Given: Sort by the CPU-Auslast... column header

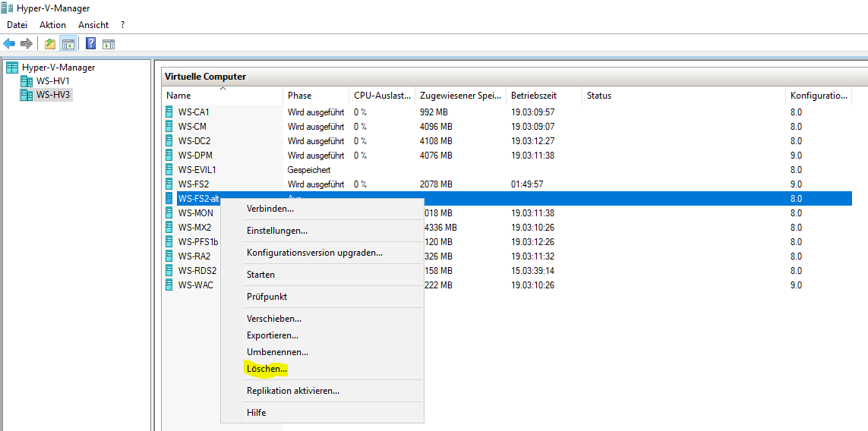Looking at the screenshot, I should coord(382,96).
